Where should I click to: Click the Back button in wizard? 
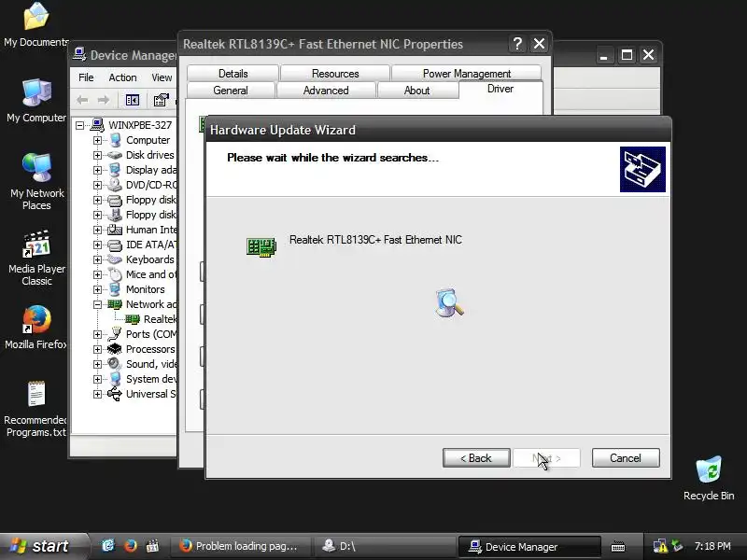tap(476, 457)
